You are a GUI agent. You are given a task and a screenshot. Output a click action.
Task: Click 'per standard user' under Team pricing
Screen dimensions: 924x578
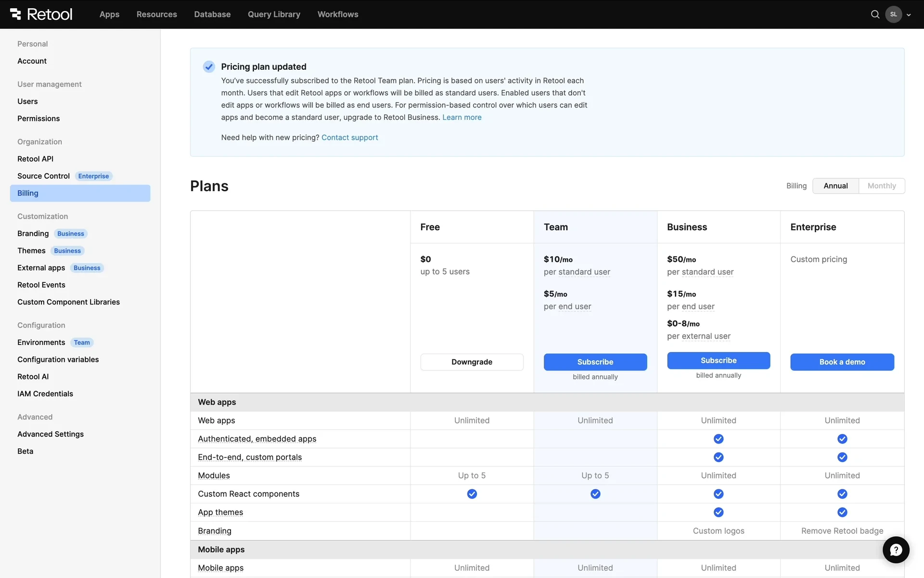(x=577, y=272)
